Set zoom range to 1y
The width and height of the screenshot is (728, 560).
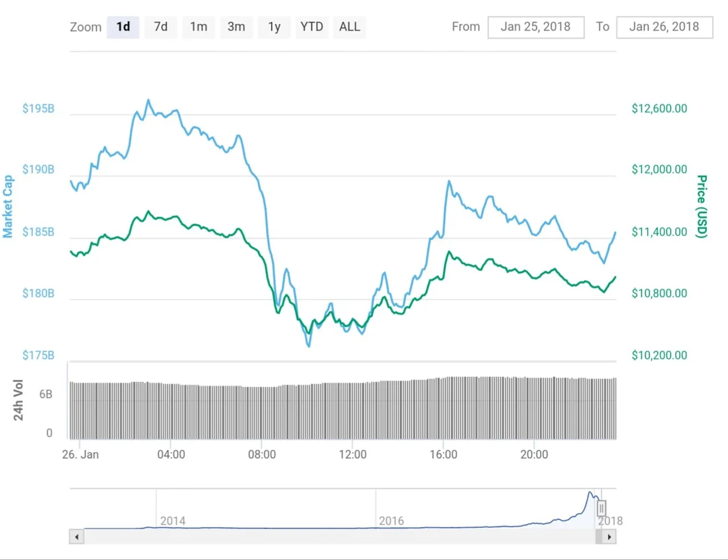[274, 27]
